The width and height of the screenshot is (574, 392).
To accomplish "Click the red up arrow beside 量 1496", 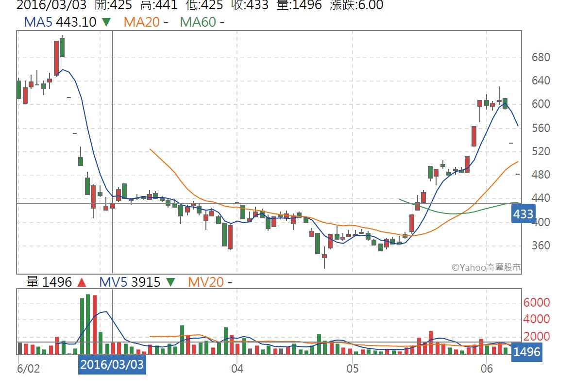I will point(82,282).
